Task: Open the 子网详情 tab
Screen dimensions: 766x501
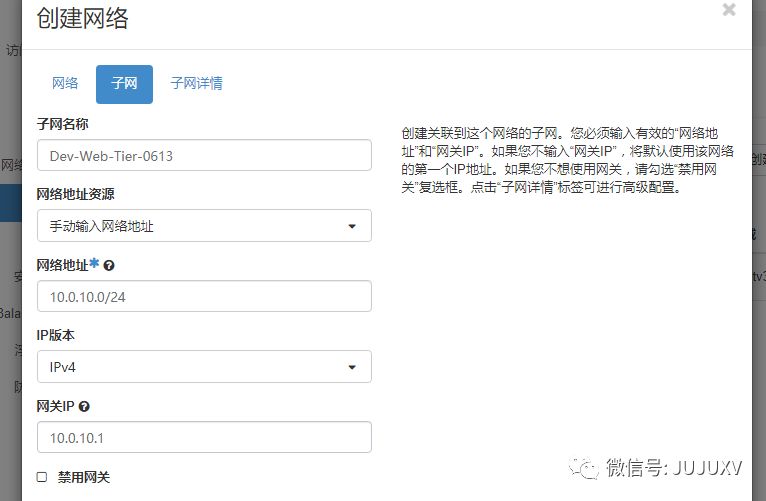Action: [x=196, y=84]
